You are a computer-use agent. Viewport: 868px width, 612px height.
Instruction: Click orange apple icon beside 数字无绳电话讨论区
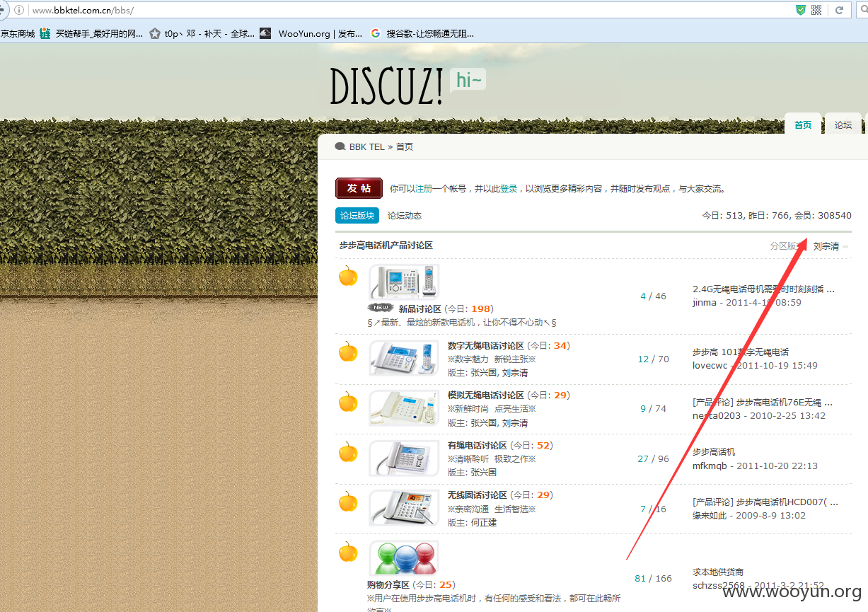(x=348, y=351)
